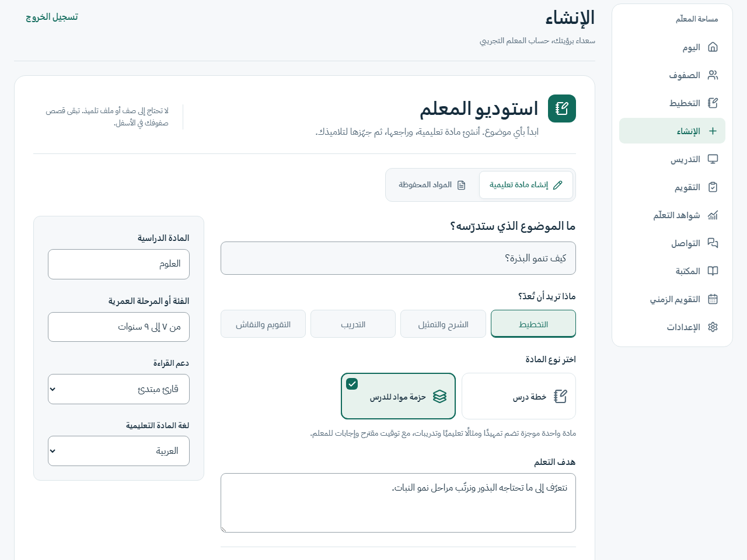The width and height of the screenshot is (747, 560).
Task: Click the notebook icon on خطة درس card
Action: (560, 397)
